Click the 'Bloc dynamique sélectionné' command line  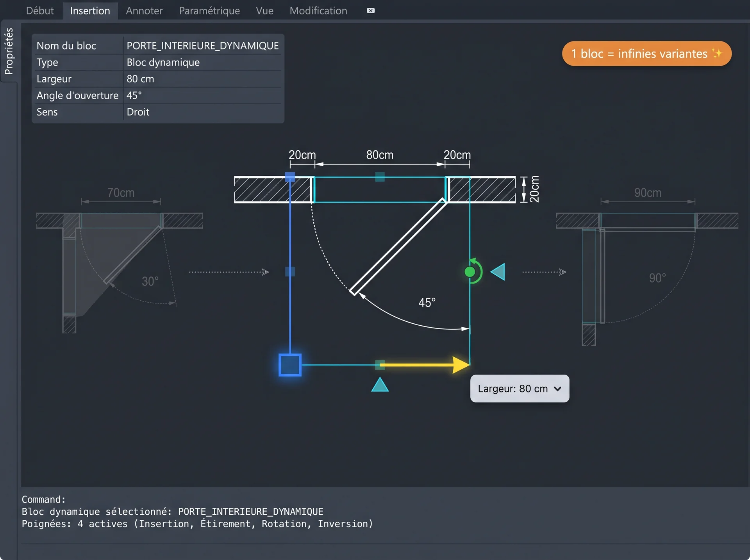coord(172,512)
